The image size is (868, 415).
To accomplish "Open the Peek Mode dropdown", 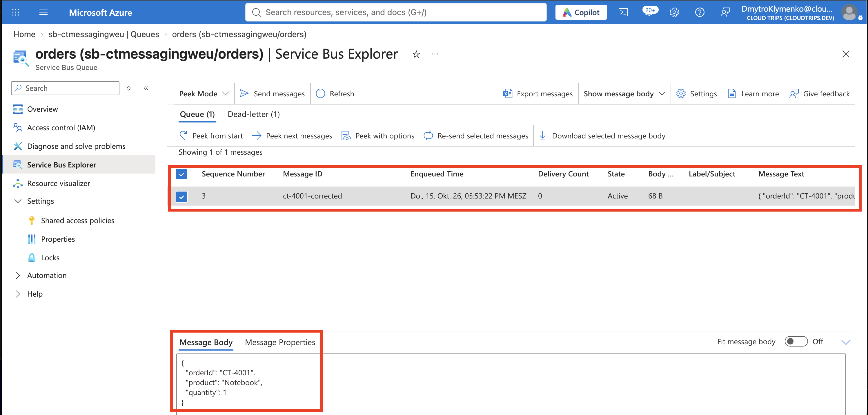I will point(204,93).
